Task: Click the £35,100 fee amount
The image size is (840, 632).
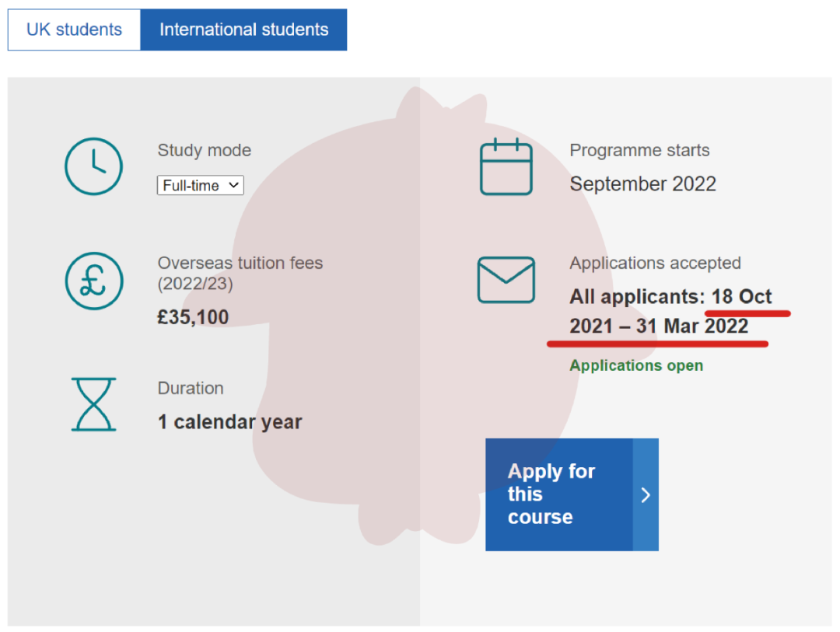Action: point(193,317)
